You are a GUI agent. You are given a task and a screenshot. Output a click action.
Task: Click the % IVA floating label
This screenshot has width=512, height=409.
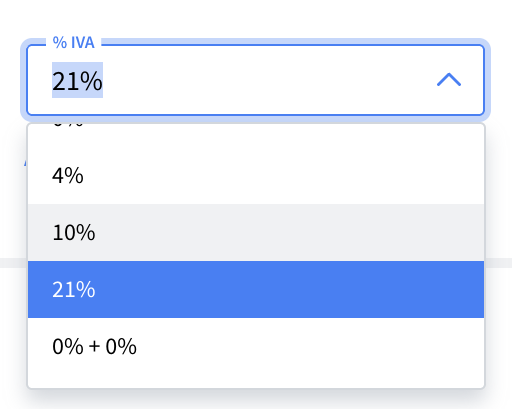pyautogui.click(x=74, y=43)
